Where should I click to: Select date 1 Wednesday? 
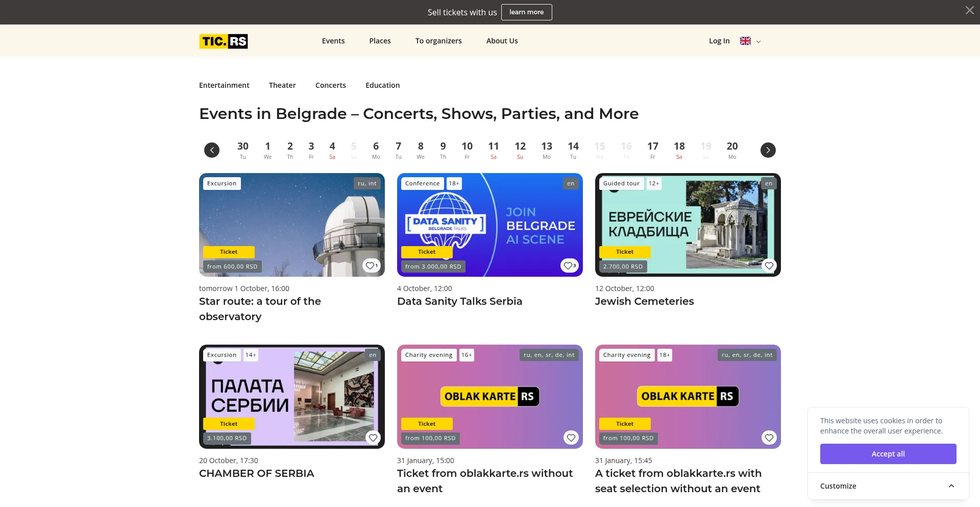267,150
